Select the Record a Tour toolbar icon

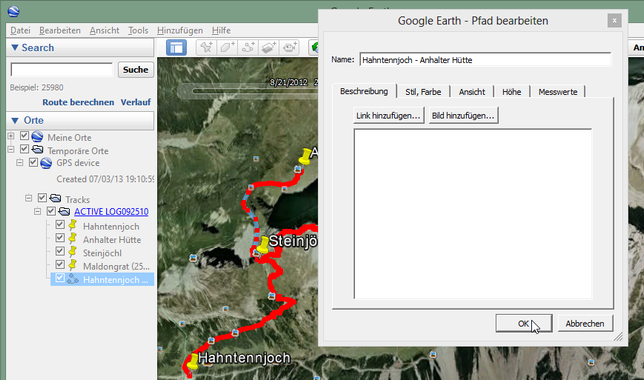(x=290, y=48)
